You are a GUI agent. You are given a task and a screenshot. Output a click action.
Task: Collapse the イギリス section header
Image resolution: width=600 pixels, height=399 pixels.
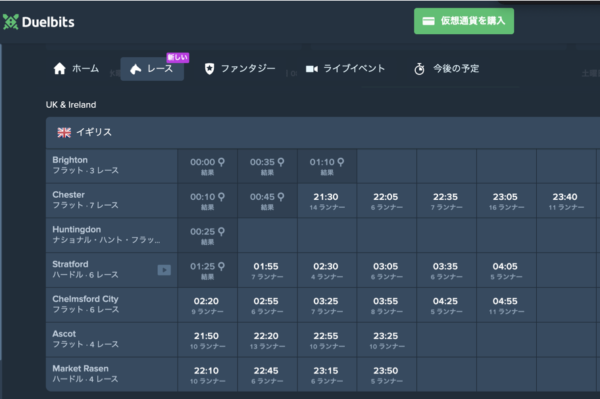click(x=323, y=132)
